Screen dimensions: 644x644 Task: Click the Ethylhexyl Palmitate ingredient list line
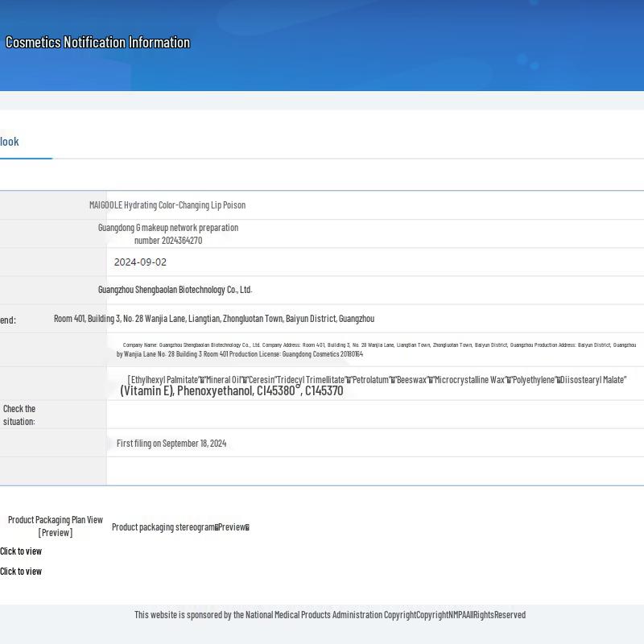click(376, 380)
